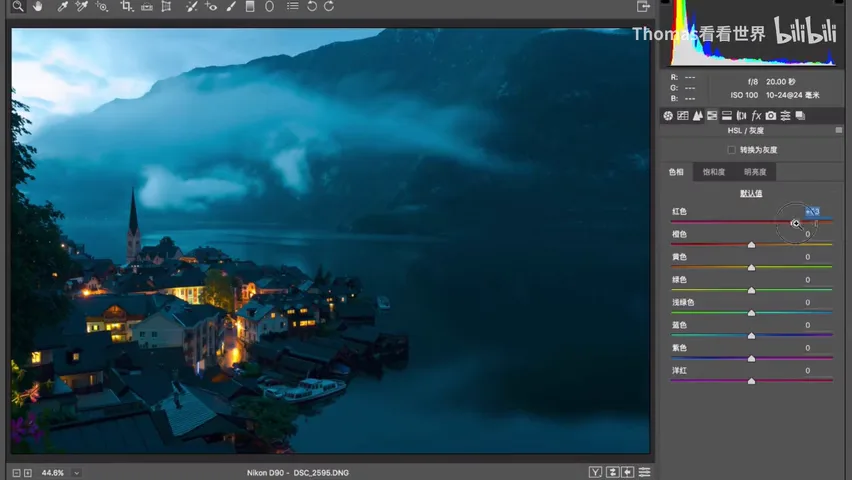This screenshot has height=480, width=852.
Task: Click the 黄色 hue slider handle
Action: coord(751,267)
